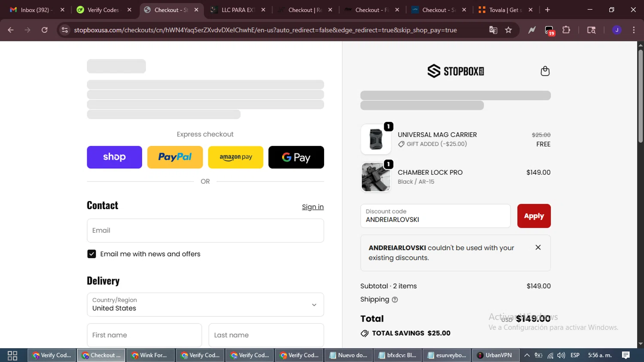Image resolution: width=644 pixels, height=362 pixels.
Task: Uncheck Email me with news and offers
Action: (91, 254)
